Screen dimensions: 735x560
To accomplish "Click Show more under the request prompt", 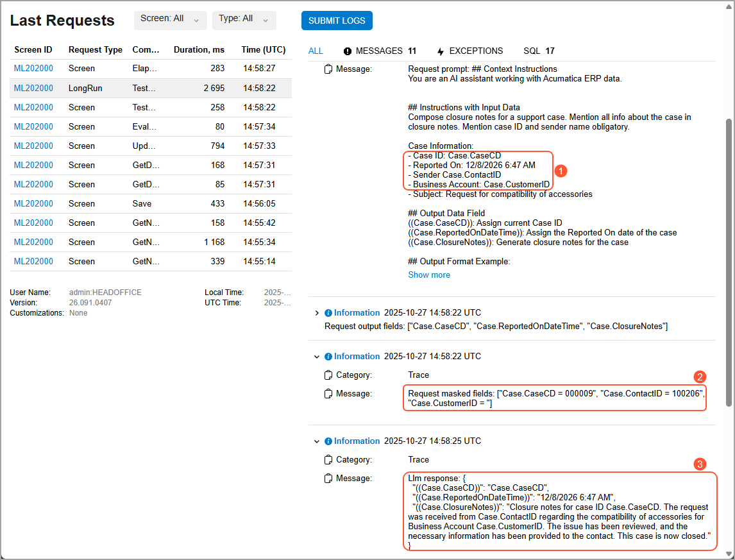I will point(429,275).
